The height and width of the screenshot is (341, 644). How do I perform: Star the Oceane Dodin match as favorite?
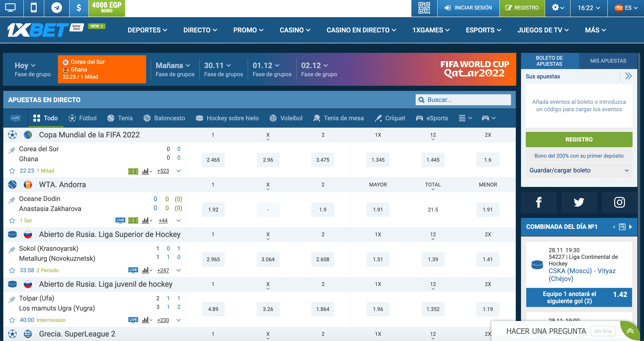12,221
